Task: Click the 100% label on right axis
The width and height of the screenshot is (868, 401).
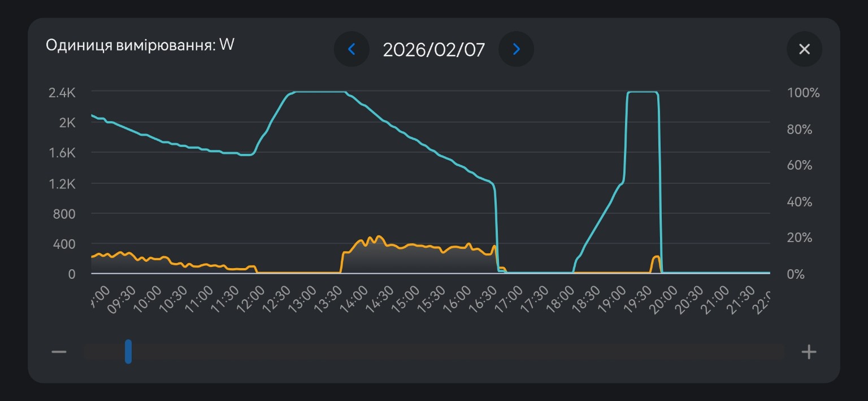Action: (x=803, y=93)
